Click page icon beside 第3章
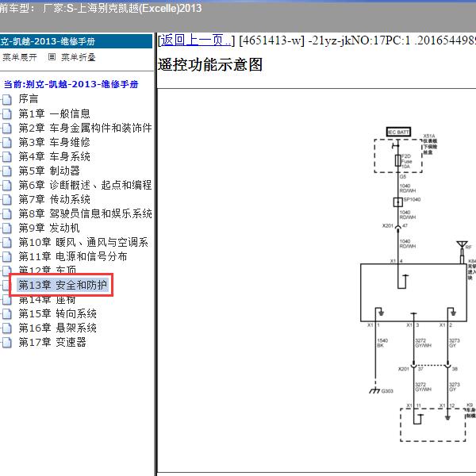The height and width of the screenshot is (476, 476). click(x=6, y=142)
